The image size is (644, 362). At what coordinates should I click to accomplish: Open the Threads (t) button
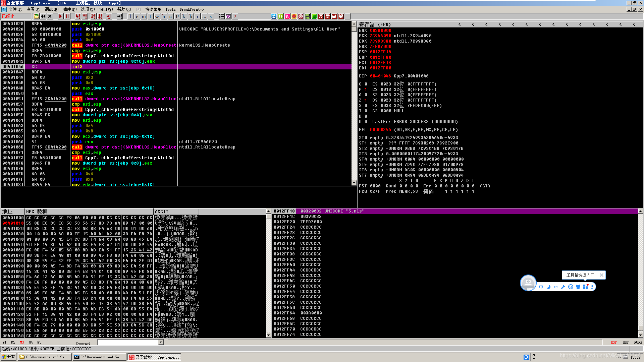point(150,16)
